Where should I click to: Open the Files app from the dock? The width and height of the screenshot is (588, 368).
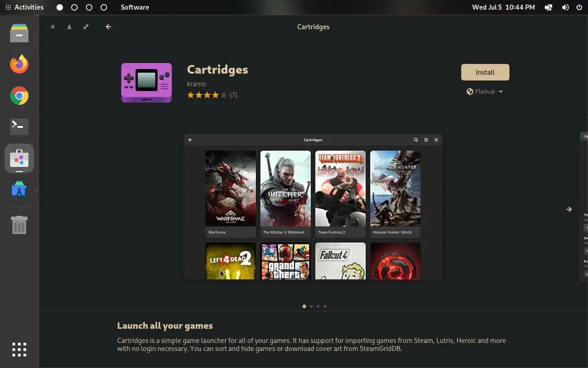click(x=19, y=33)
